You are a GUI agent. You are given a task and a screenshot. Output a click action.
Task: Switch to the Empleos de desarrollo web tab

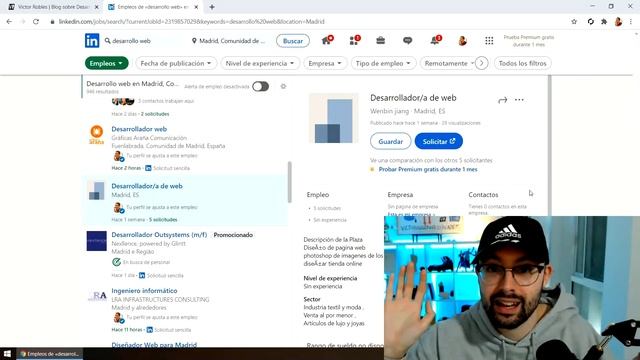point(152,7)
